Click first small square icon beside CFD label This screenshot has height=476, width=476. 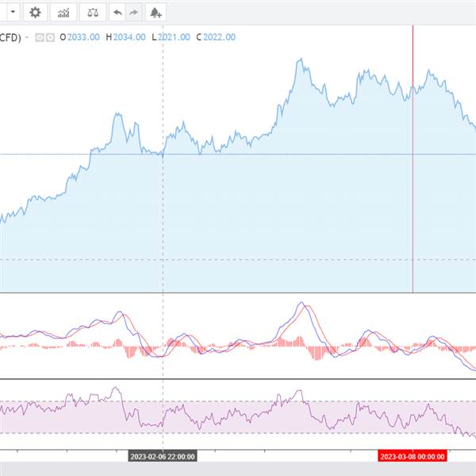coord(40,36)
